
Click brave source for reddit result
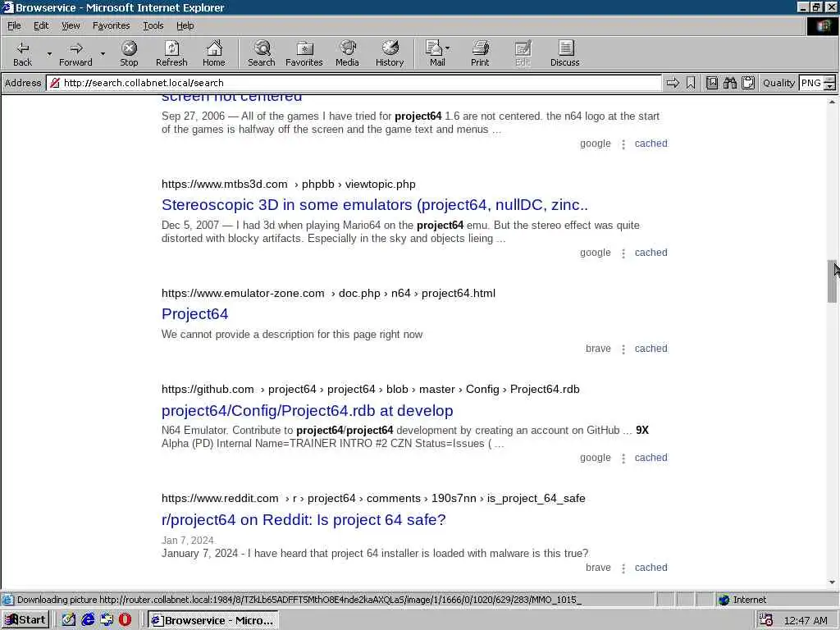(x=598, y=568)
